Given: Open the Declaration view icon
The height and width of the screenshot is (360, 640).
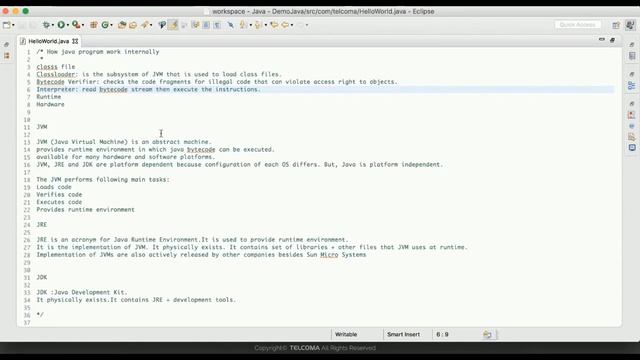Looking at the screenshot, I should (632, 137).
